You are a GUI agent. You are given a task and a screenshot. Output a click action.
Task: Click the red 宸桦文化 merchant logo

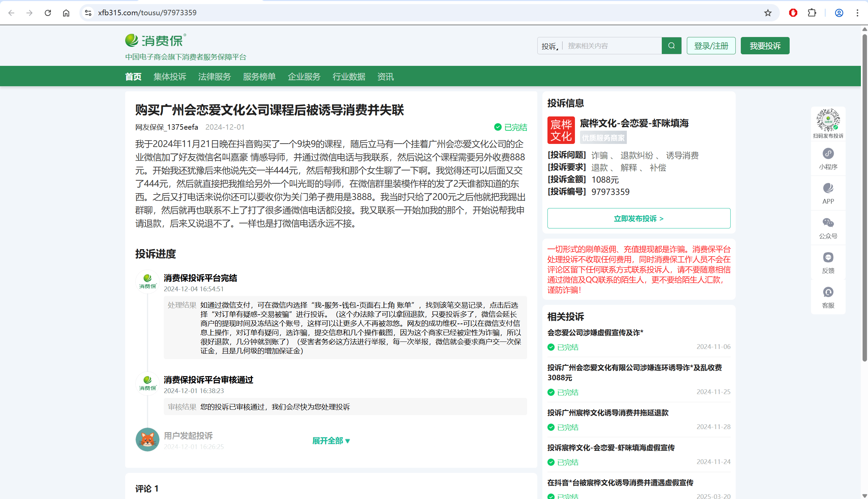561,130
